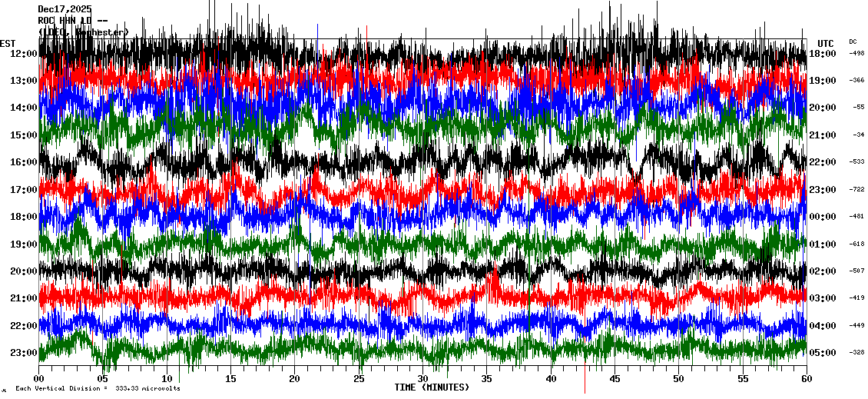Select the UTC timezone axis label
868x399 pixels.
(825, 43)
